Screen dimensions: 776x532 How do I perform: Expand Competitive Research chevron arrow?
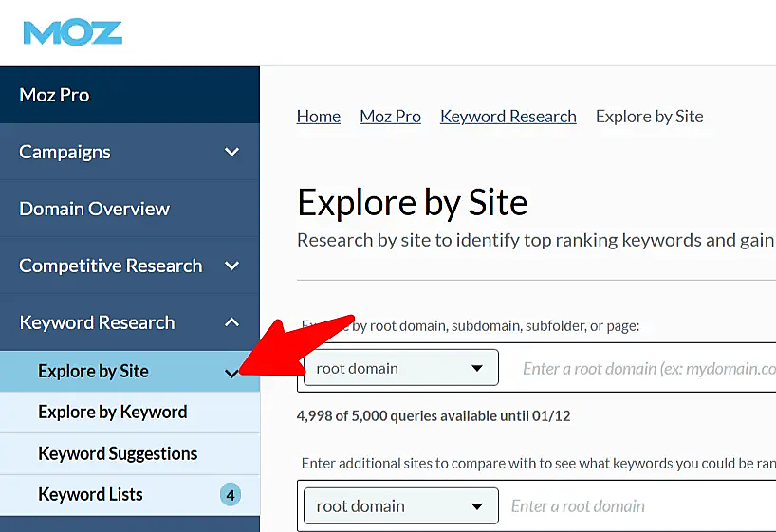231,266
